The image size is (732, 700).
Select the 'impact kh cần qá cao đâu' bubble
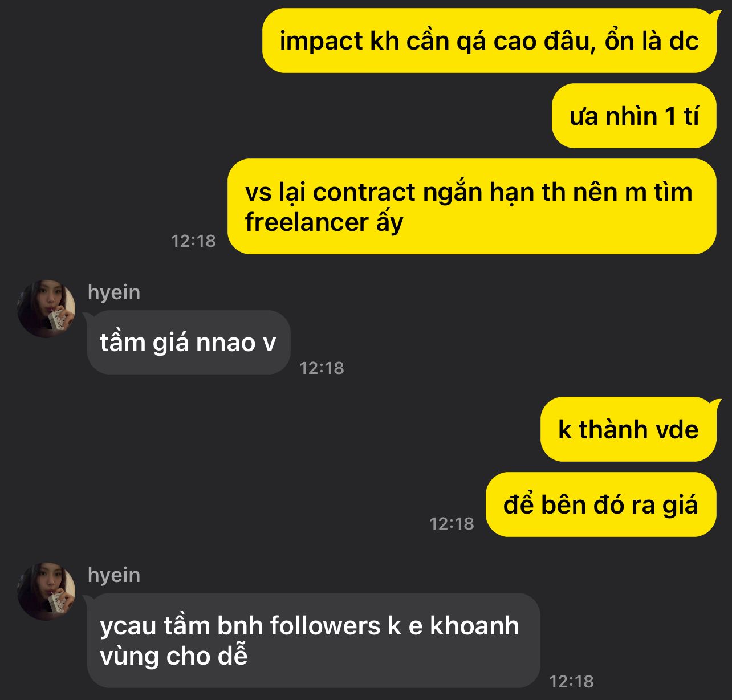click(x=489, y=40)
